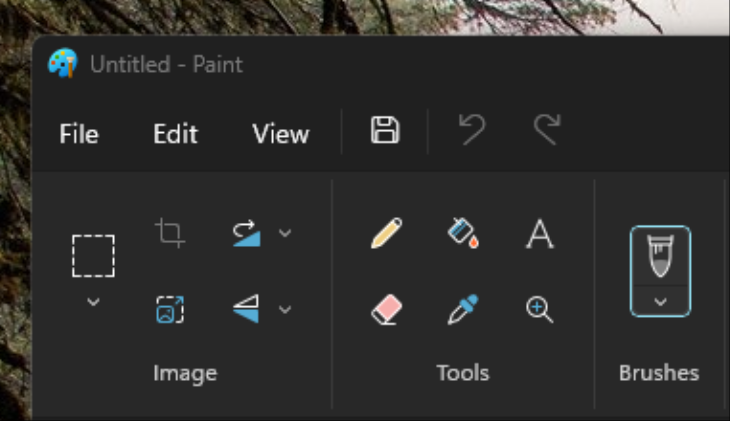The image size is (730, 421).
Task: Open the File menu
Action: point(79,134)
